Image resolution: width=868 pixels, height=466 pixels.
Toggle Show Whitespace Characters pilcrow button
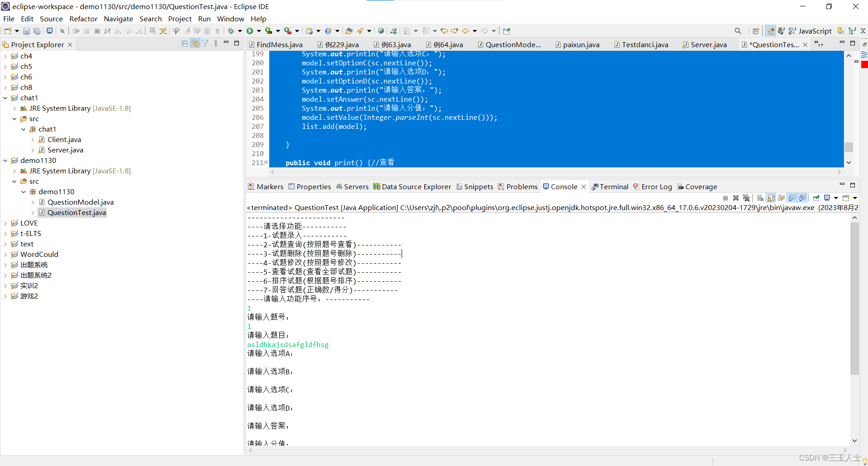coord(218,31)
